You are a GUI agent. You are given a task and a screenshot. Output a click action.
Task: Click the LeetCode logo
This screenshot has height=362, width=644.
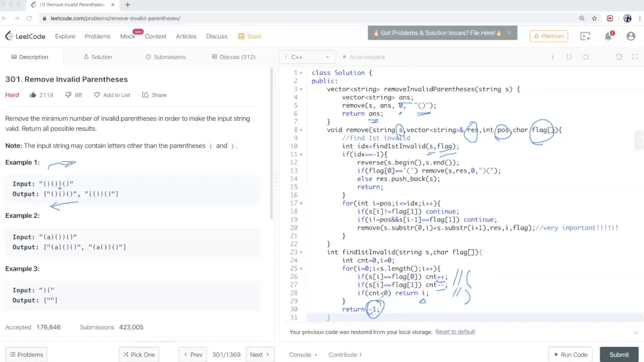point(25,36)
